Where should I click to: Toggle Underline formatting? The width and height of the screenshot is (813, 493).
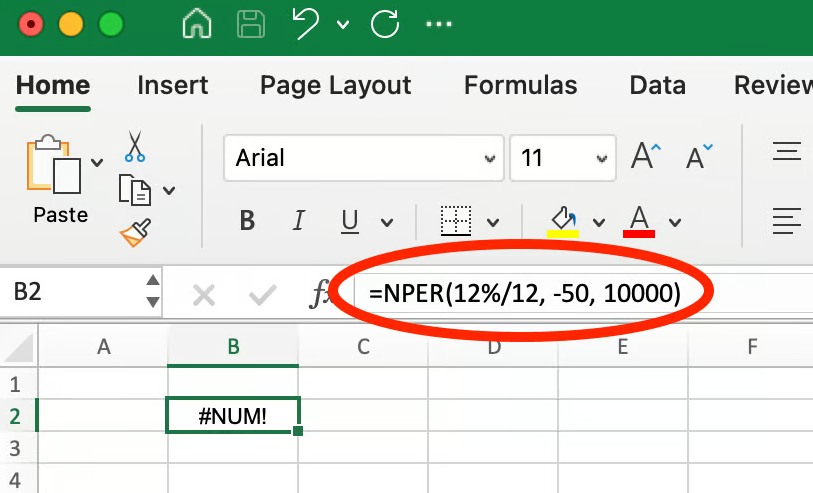pyautogui.click(x=350, y=221)
